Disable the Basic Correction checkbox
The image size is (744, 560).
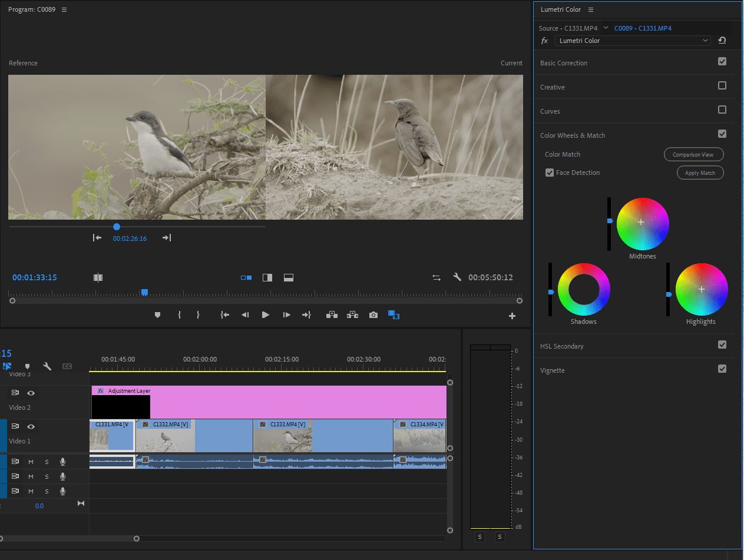pyautogui.click(x=722, y=61)
